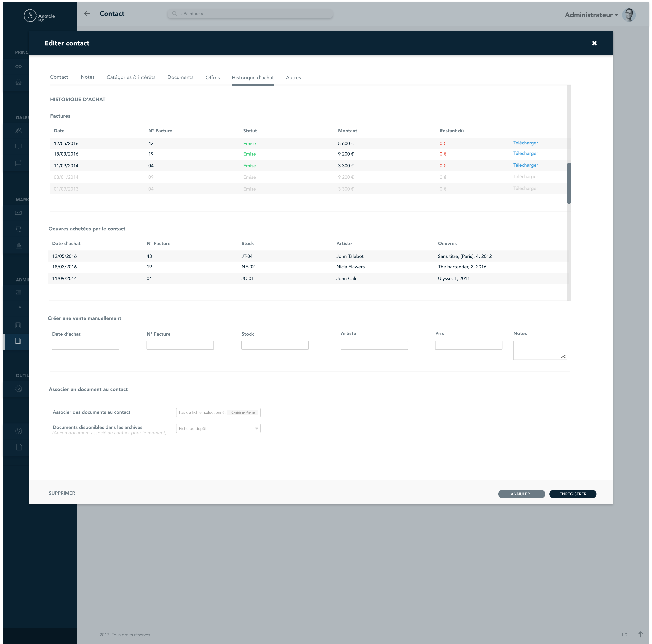652x644 pixels.
Task: Click the ENREGISTRER button
Action: [x=573, y=494]
